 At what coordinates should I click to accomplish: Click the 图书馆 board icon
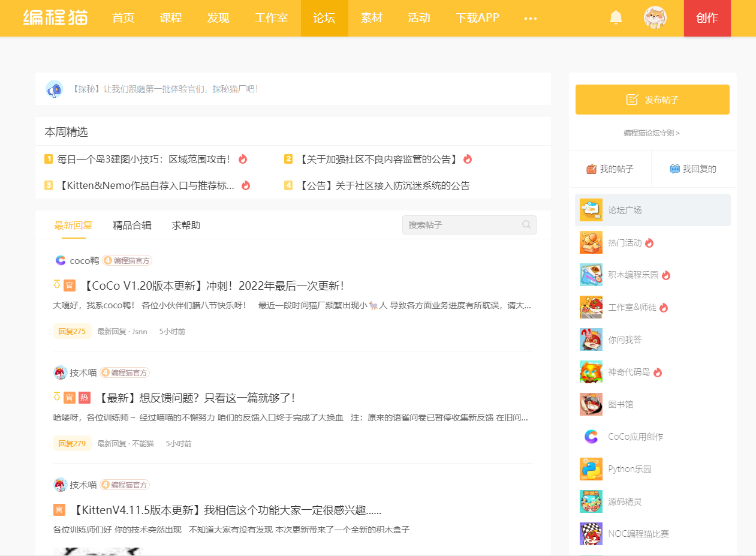click(591, 404)
